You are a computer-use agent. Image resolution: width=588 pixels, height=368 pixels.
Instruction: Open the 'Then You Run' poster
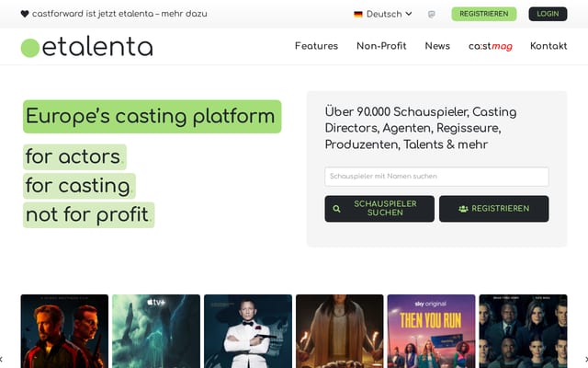click(x=431, y=331)
